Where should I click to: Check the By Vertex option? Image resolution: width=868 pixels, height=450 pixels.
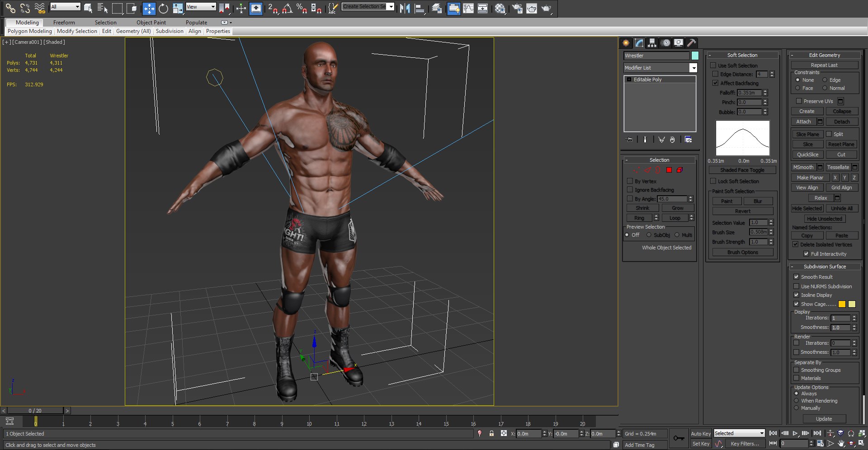[630, 181]
